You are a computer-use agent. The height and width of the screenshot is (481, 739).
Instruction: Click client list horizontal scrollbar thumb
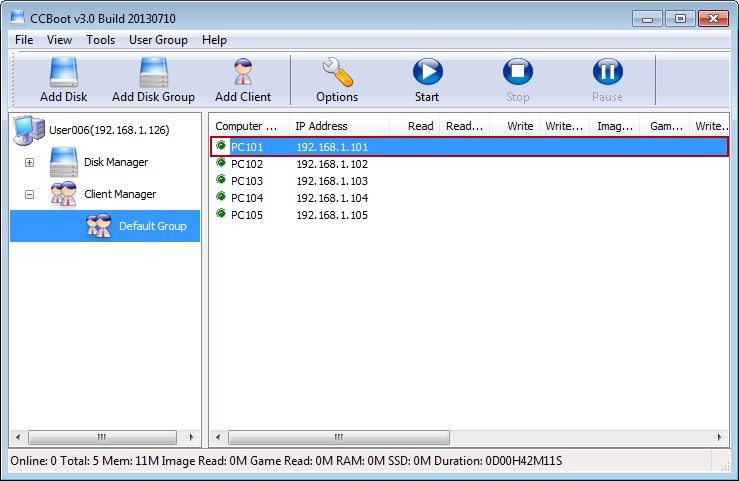[x=336, y=438]
